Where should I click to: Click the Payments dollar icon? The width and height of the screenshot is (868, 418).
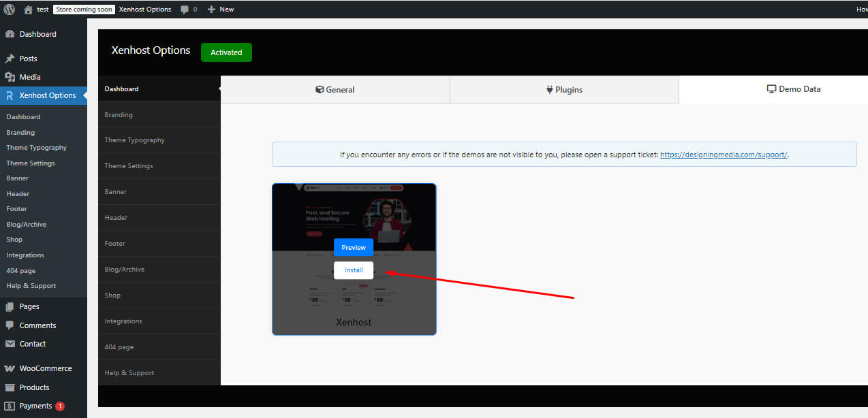tap(10, 406)
